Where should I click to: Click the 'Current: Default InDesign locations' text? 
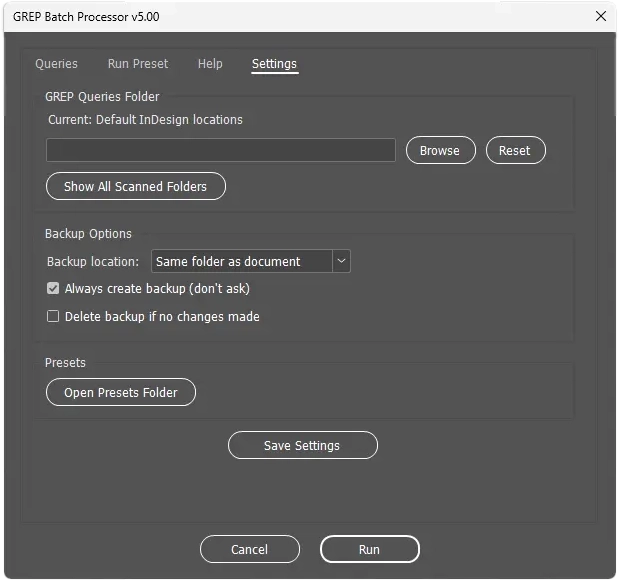(x=145, y=120)
